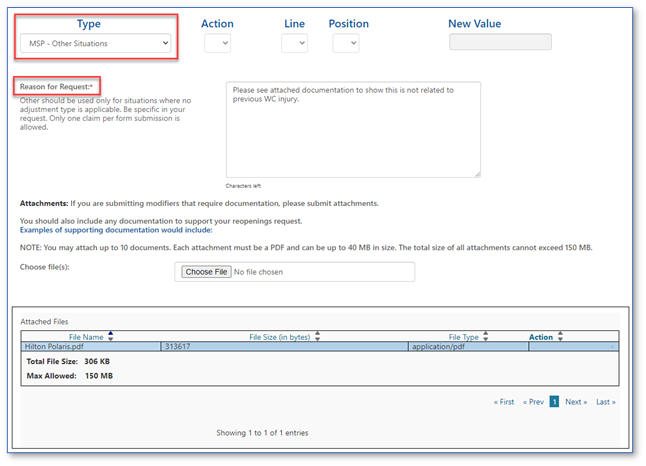Click into the Reason for Request text area
The width and height of the screenshot is (646, 466).
pos(352,130)
